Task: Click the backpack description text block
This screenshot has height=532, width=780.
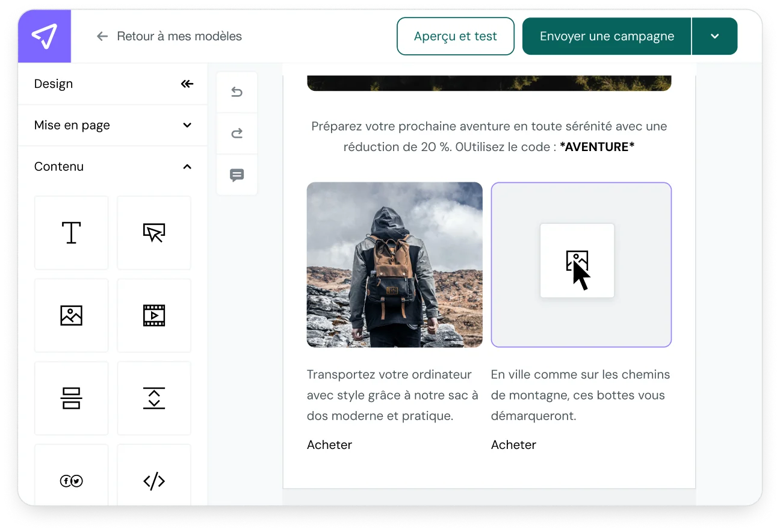Action: (392, 395)
